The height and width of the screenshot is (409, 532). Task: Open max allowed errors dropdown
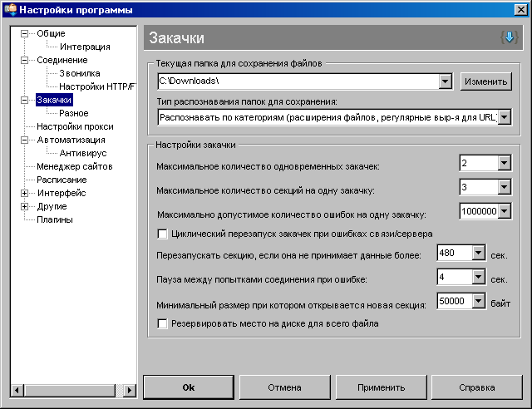505,211
